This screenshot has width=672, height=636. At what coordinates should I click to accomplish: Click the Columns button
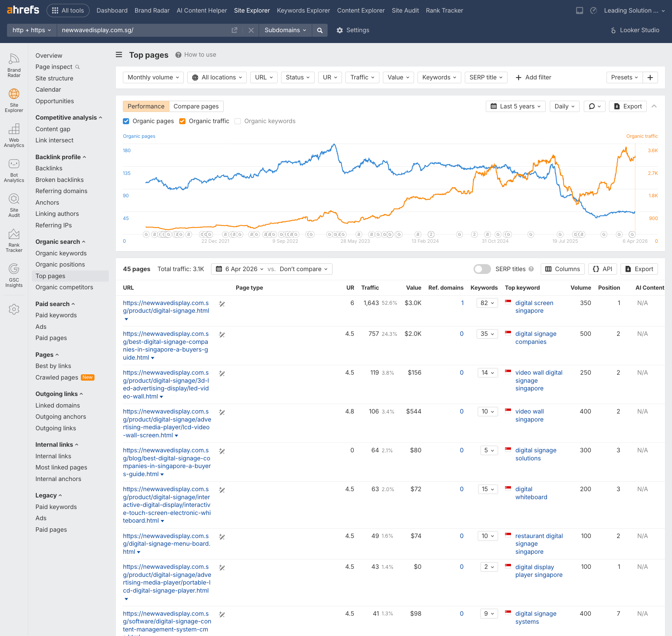(562, 269)
